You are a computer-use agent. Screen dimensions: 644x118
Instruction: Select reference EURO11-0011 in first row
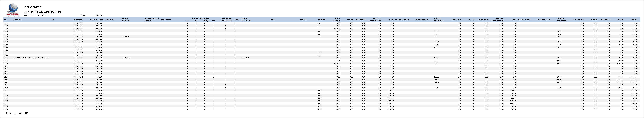point(78,23)
